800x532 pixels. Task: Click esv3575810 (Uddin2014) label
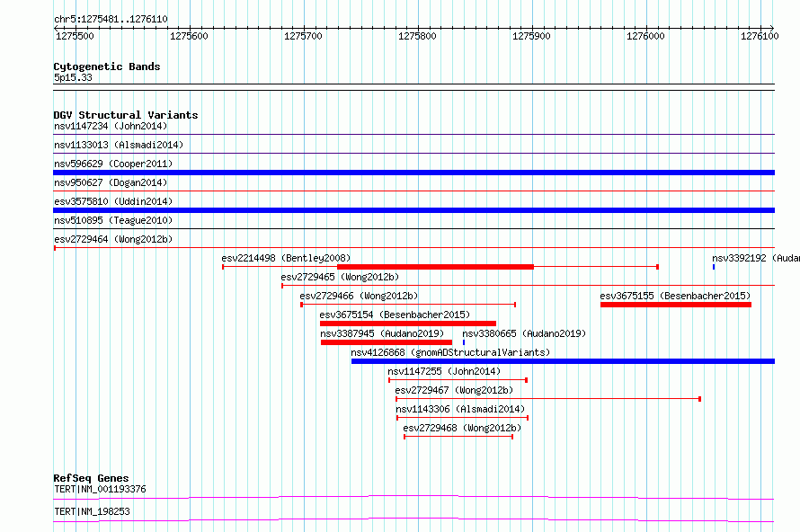tap(113, 201)
